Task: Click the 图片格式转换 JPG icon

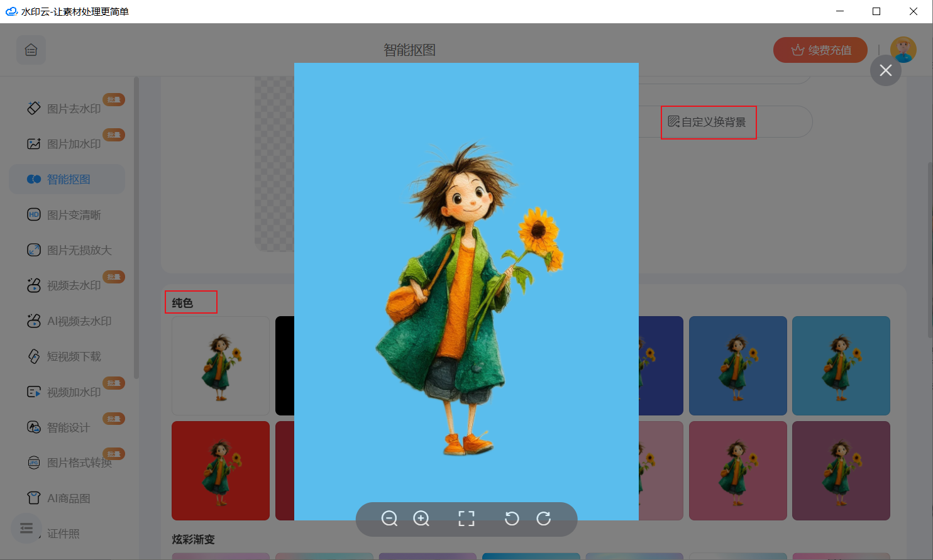Action: (34, 463)
